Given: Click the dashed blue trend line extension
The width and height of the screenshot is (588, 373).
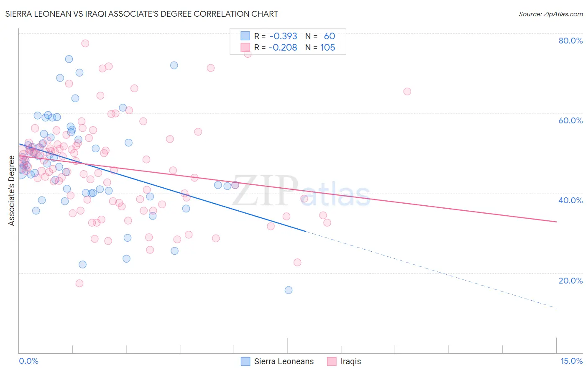Looking at the screenshot, I should click(431, 270).
